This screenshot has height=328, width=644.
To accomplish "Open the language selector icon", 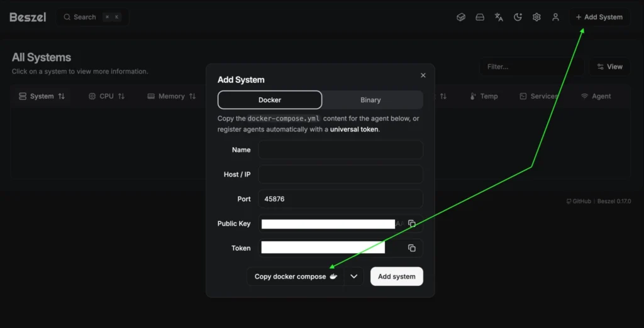I will click(499, 17).
